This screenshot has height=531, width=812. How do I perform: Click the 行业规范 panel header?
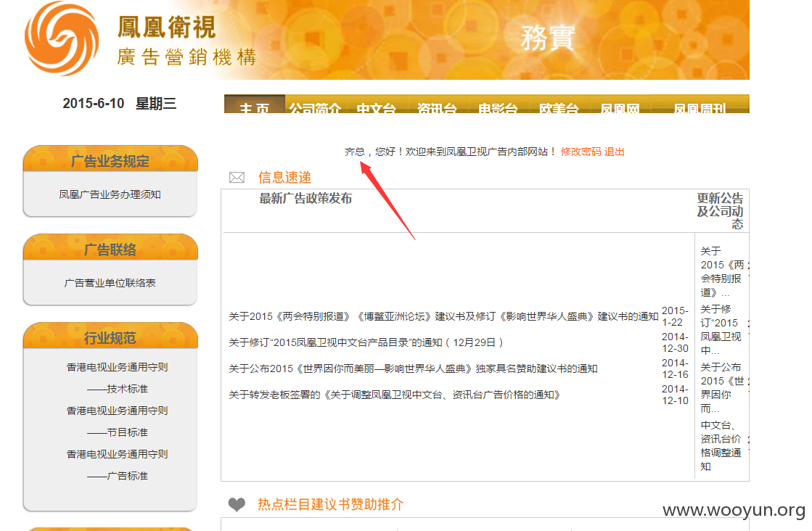tap(110, 337)
